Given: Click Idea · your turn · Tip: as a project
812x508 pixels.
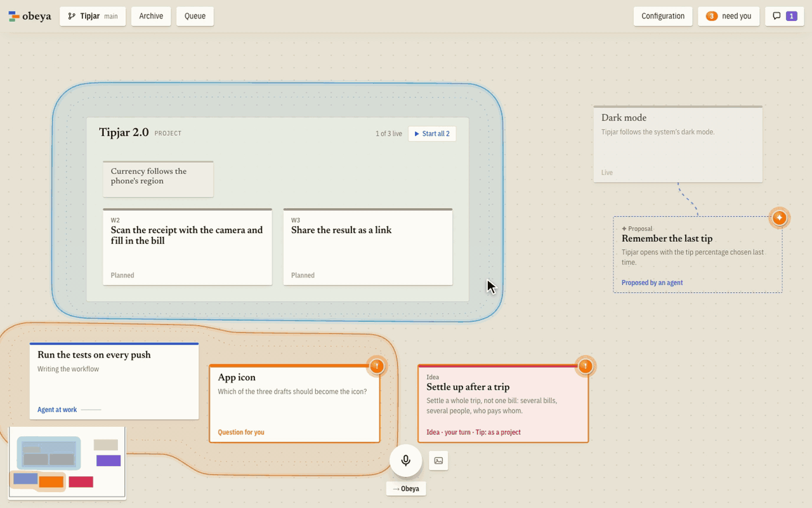Looking at the screenshot, I should pyautogui.click(x=473, y=432).
